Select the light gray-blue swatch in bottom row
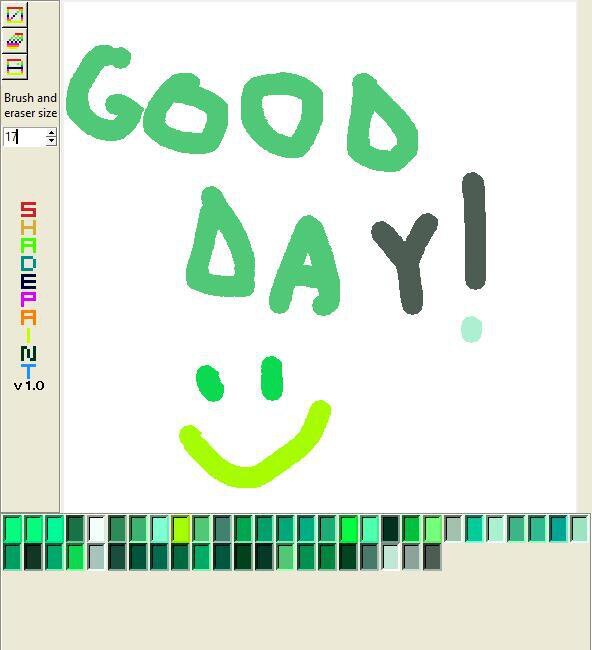The width and height of the screenshot is (592, 650). pyautogui.click(x=96, y=558)
